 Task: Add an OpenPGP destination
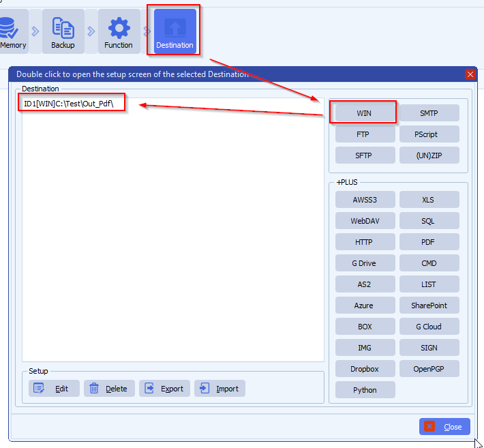click(x=429, y=369)
